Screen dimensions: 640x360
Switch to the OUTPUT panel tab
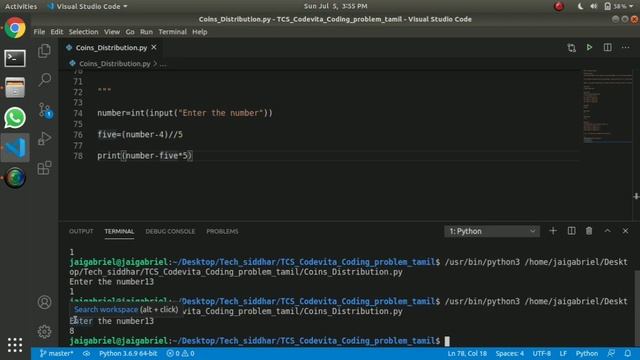(81, 231)
